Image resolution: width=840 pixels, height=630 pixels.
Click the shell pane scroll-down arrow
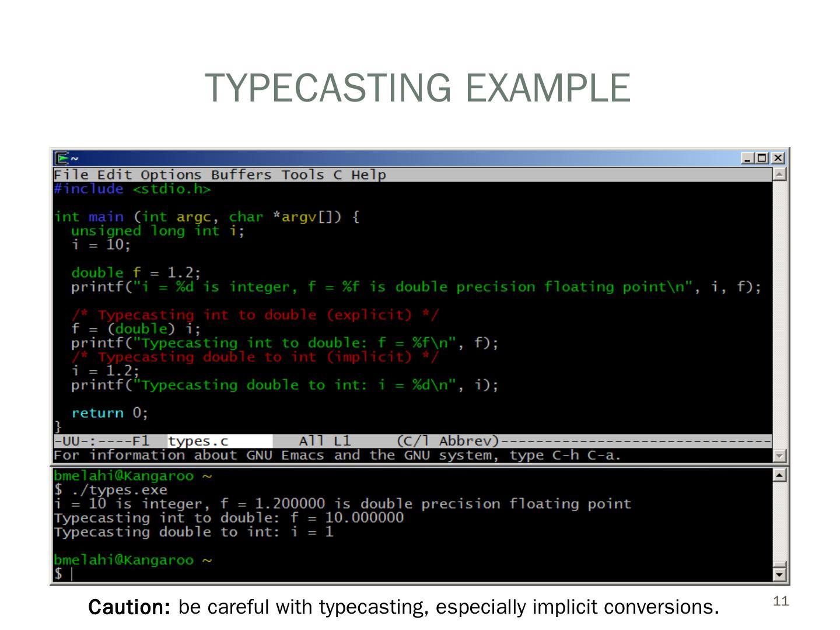tap(779, 575)
